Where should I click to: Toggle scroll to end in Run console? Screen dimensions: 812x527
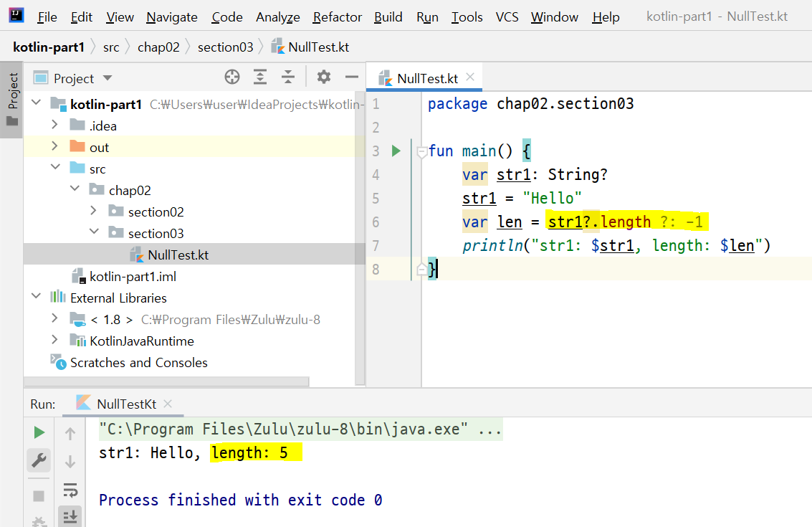click(70, 516)
